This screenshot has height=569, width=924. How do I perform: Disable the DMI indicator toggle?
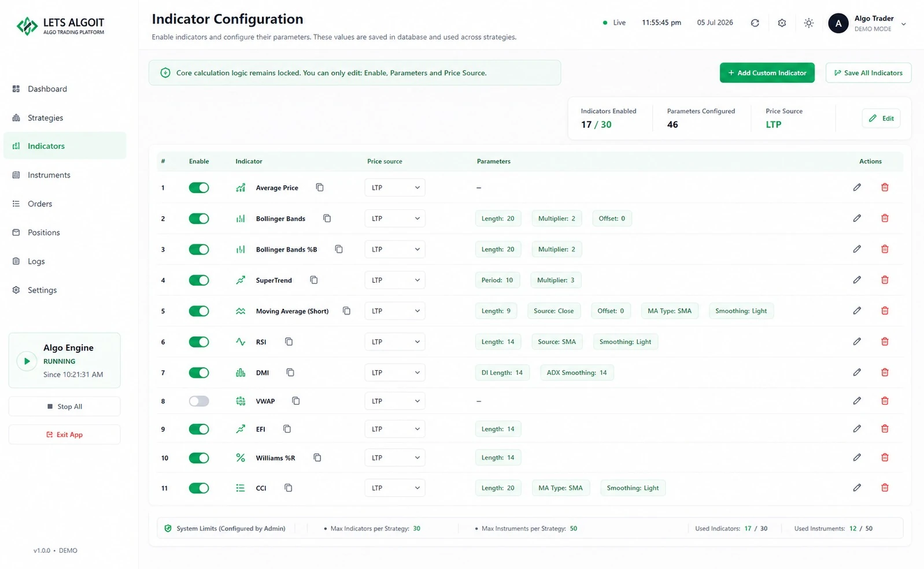[x=199, y=372]
